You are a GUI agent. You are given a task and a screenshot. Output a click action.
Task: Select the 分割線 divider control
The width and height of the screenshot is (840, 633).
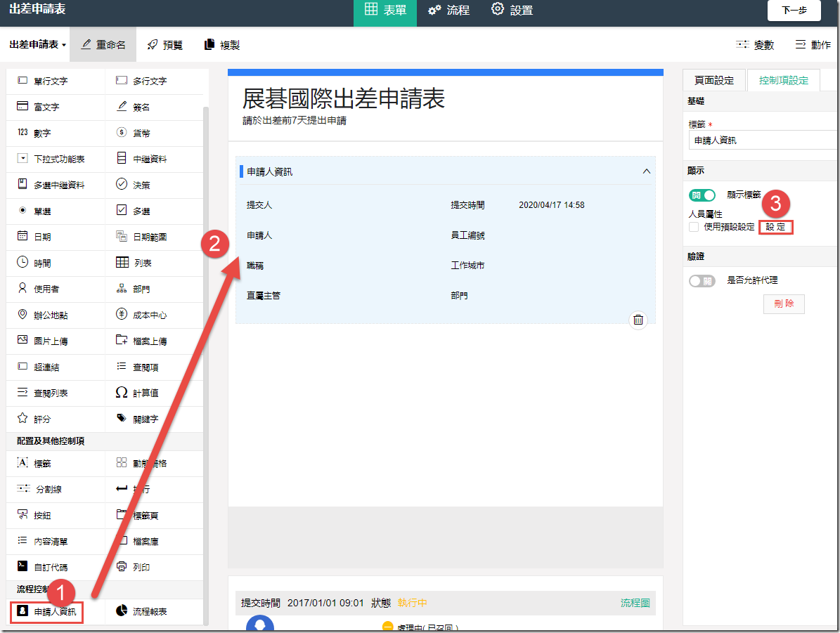click(55, 489)
